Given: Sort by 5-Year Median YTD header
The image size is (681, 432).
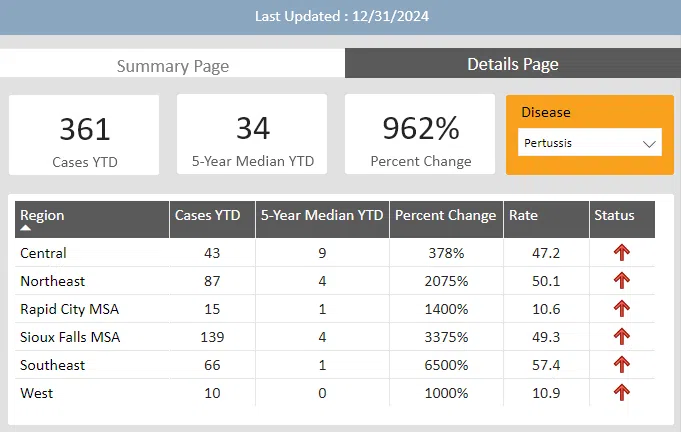Looking at the screenshot, I should 322,215.
